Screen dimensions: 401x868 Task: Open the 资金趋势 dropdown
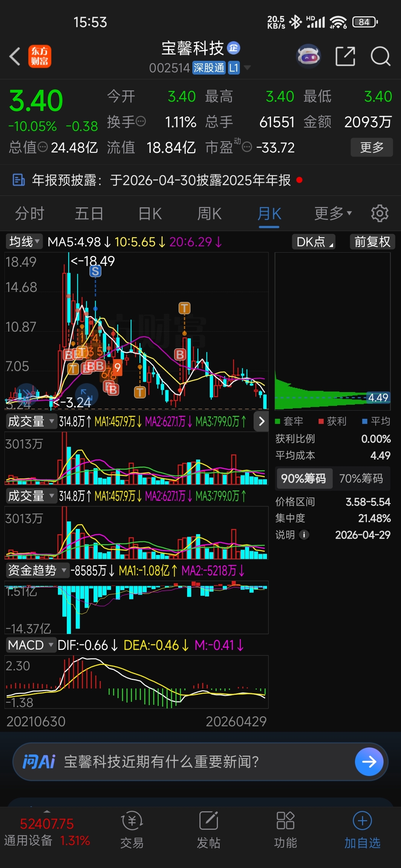point(38,570)
